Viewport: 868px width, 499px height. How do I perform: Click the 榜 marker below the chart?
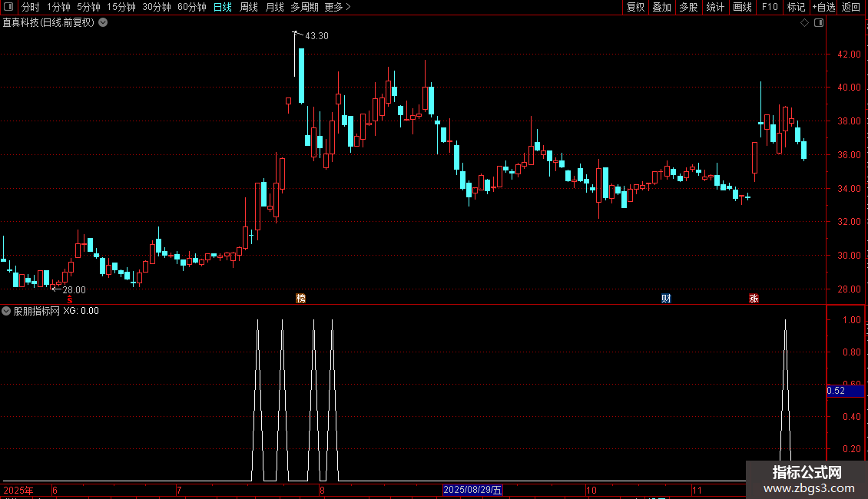(x=300, y=298)
